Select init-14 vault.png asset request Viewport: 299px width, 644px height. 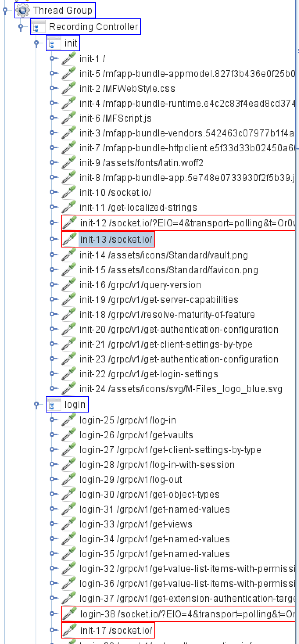click(x=163, y=255)
